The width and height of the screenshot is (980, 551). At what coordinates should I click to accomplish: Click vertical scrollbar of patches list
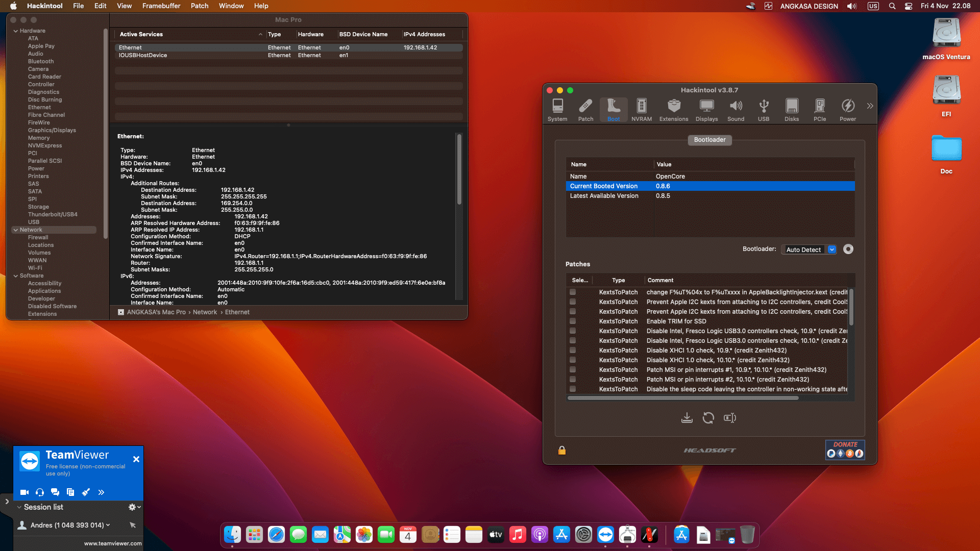(x=851, y=307)
